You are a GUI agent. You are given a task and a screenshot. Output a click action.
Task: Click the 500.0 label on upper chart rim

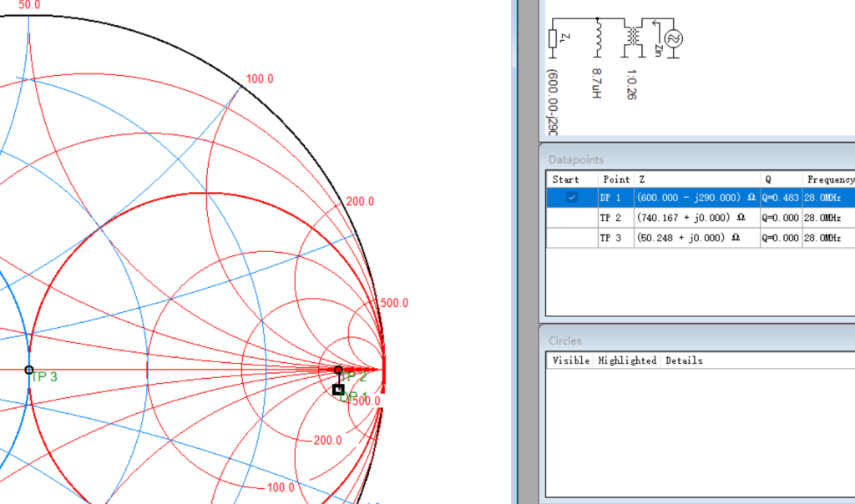394,303
